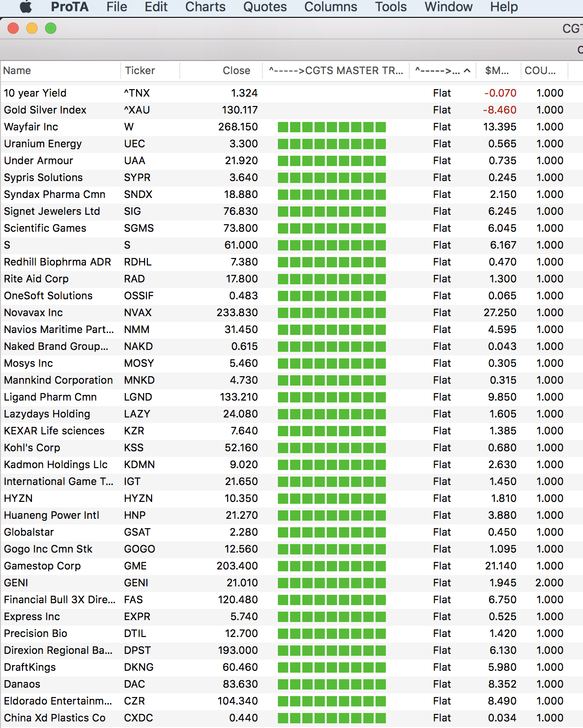The width and height of the screenshot is (583, 728).
Task: Open the Tools menu
Action: click(x=391, y=7)
